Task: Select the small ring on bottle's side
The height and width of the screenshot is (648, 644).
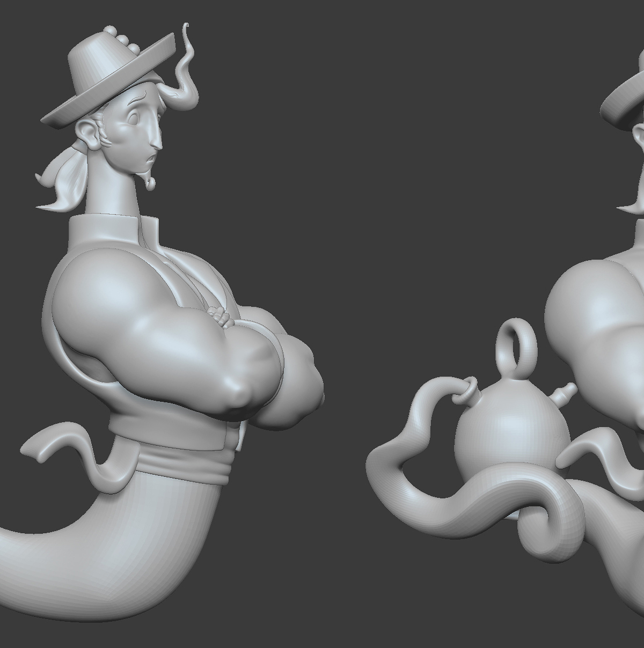Action: click(x=465, y=391)
